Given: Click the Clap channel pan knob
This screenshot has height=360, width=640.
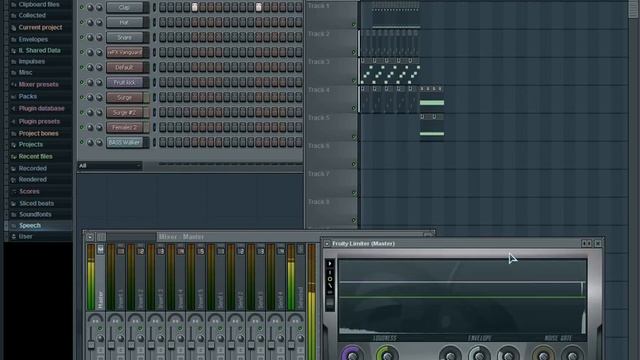Looking at the screenshot, I should click(90, 8).
